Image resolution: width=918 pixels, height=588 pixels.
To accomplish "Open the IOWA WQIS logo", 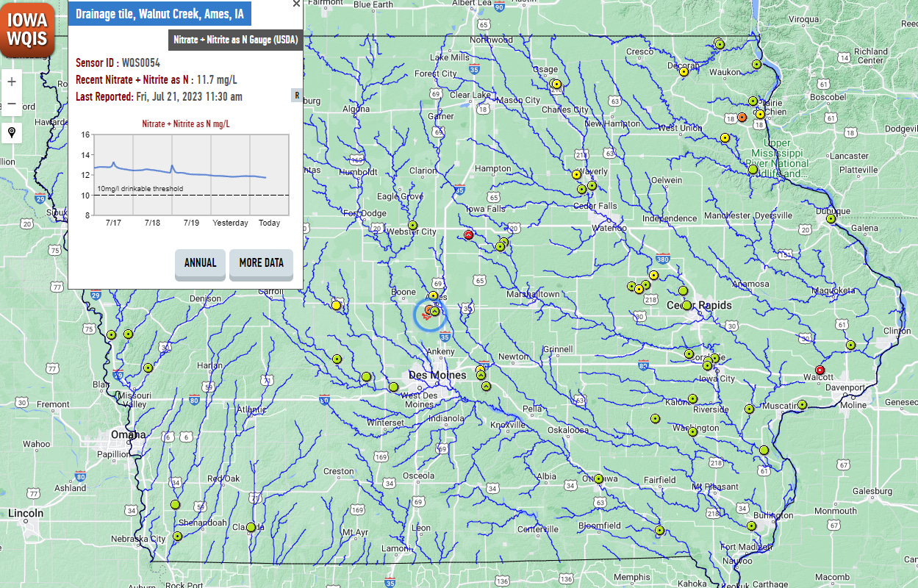I will point(28,29).
